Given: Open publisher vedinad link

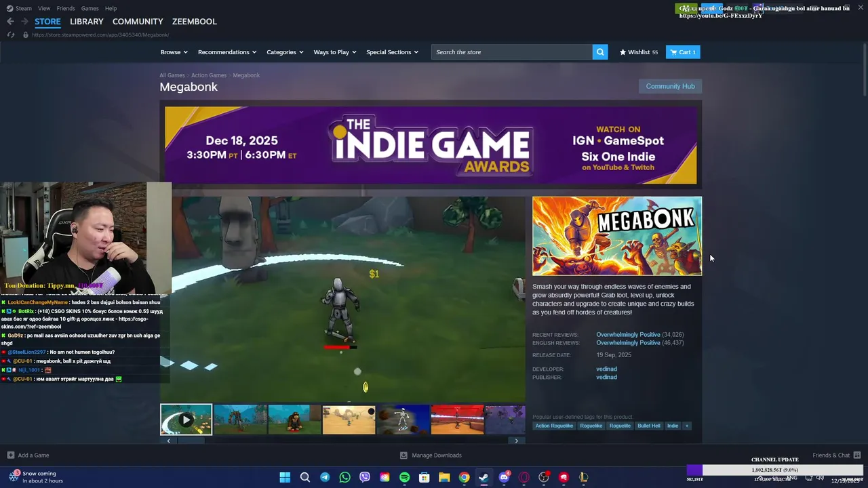Looking at the screenshot, I should pyautogui.click(x=606, y=378).
